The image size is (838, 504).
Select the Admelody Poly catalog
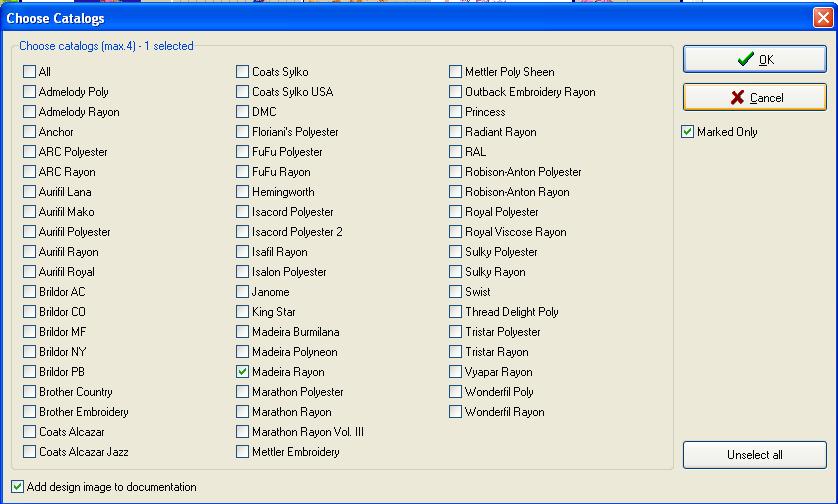pos(29,91)
